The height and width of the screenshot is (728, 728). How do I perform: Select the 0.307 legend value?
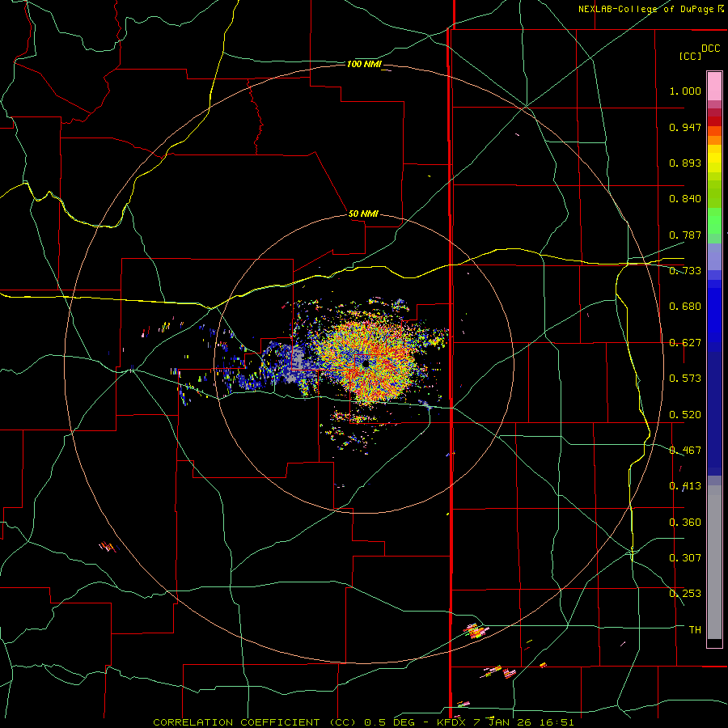point(685,558)
